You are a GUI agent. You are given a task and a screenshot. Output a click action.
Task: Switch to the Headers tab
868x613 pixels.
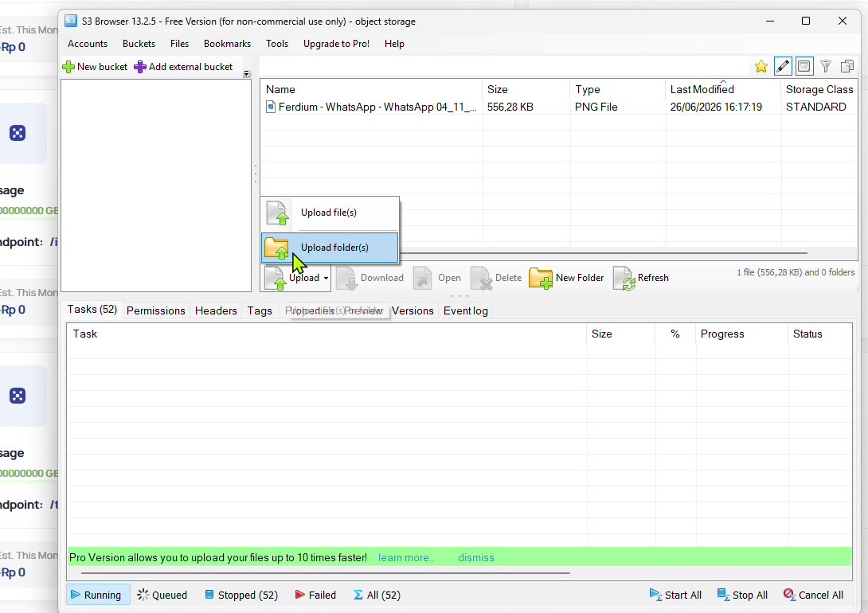(216, 311)
